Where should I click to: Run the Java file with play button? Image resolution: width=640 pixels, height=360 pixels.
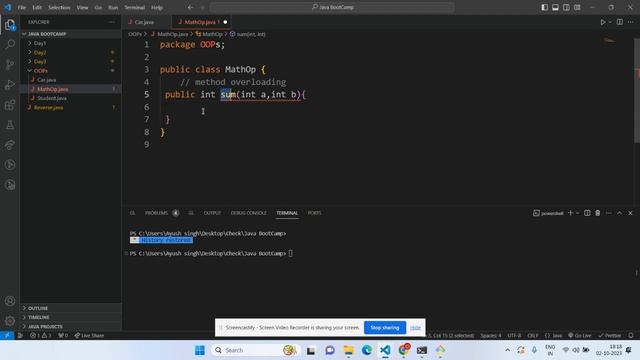pos(603,22)
